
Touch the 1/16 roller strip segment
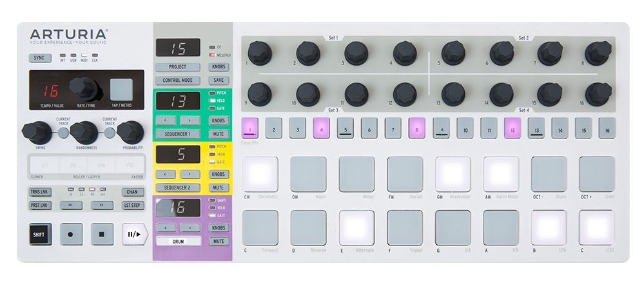(101, 166)
